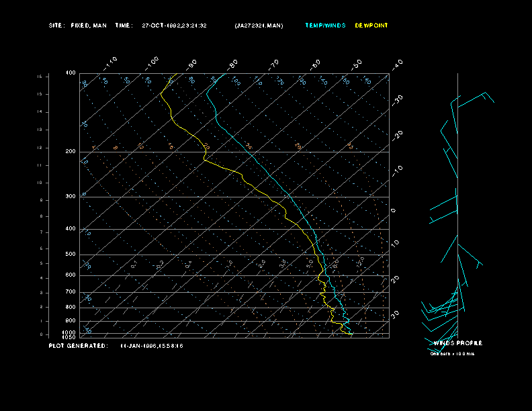Click the -40 temperature label at top right
Image resolution: width=532 pixels, height=411 pixels.
[396, 64]
